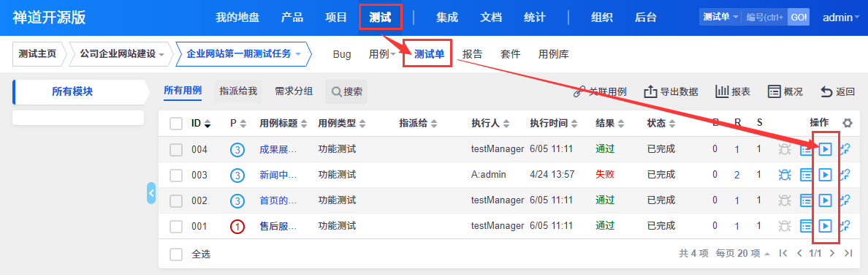Sort table by ID column
Screen dimensions: 868x275
coord(202,123)
